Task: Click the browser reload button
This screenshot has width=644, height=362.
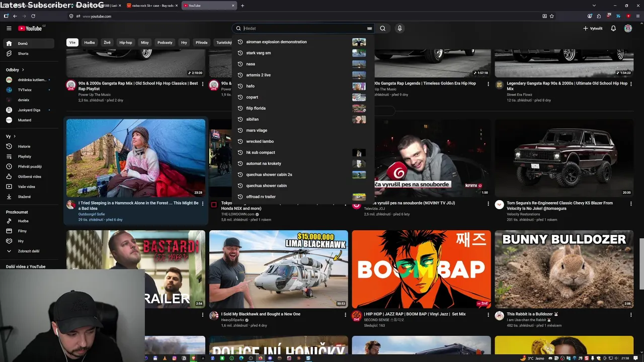Action: click(x=33, y=16)
